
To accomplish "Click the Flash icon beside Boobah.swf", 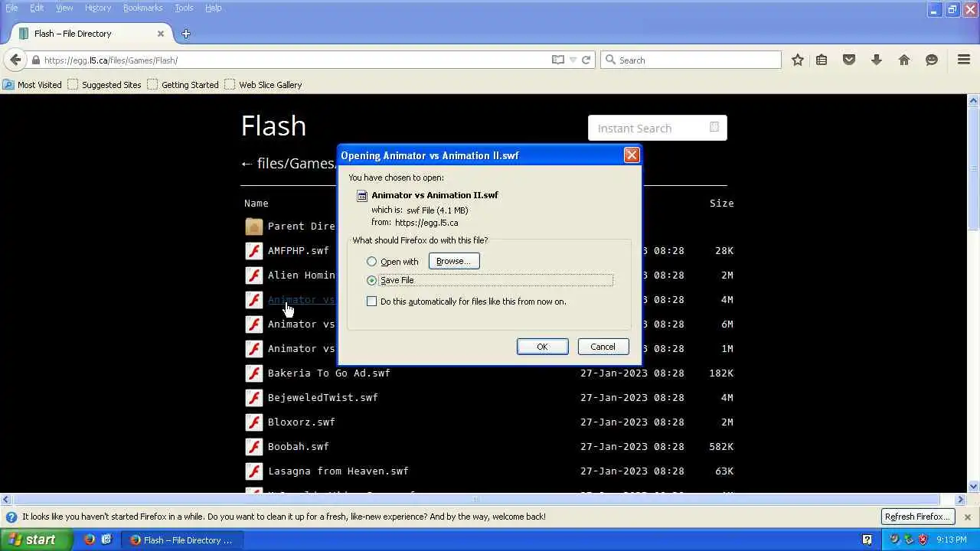I will 254,446.
